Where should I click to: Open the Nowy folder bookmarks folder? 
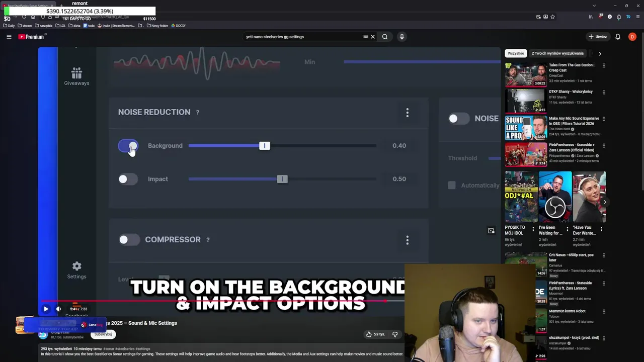pyautogui.click(x=157, y=26)
